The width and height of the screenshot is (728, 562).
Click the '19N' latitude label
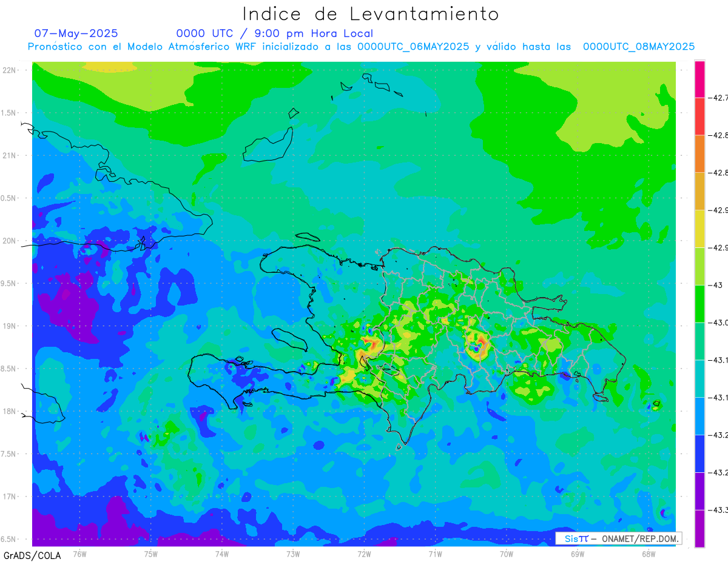(x=9, y=326)
